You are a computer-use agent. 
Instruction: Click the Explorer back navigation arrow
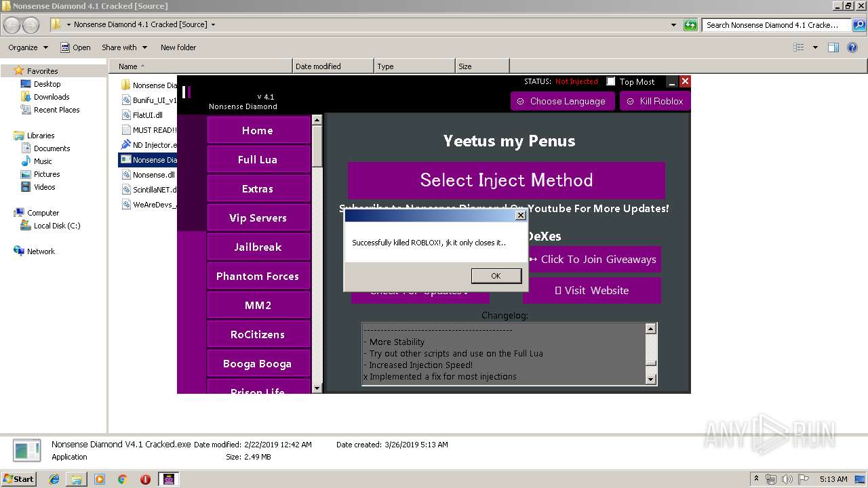click(x=12, y=25)
